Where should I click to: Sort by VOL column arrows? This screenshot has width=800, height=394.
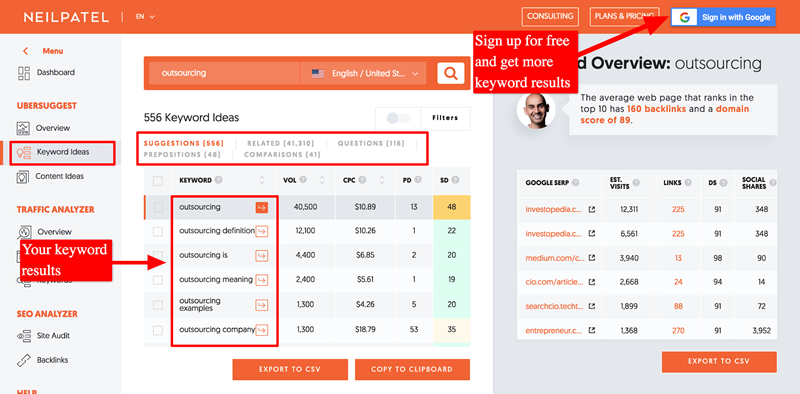click(322, 180)
